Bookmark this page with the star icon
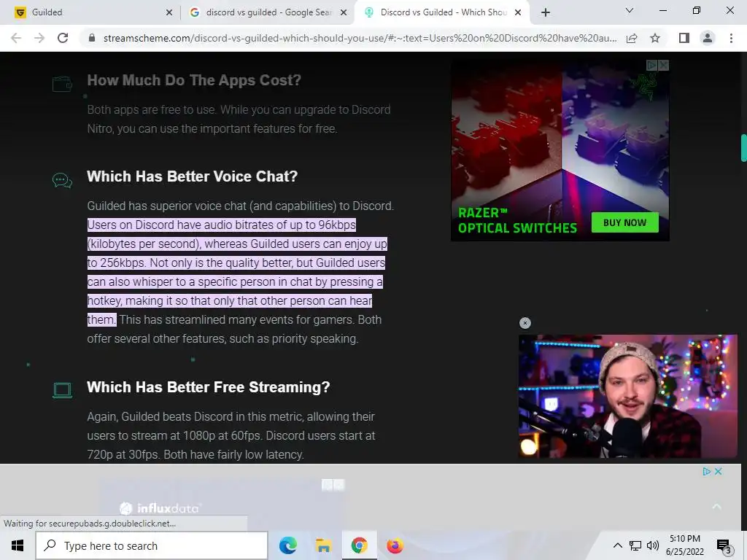 655,38
